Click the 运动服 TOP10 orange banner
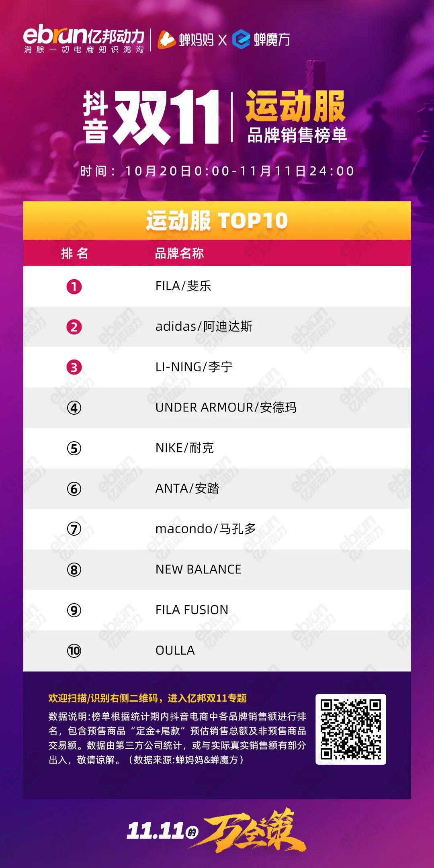Image resolution: width=434 pixels, height=868 pixels. tap(217, 220)
